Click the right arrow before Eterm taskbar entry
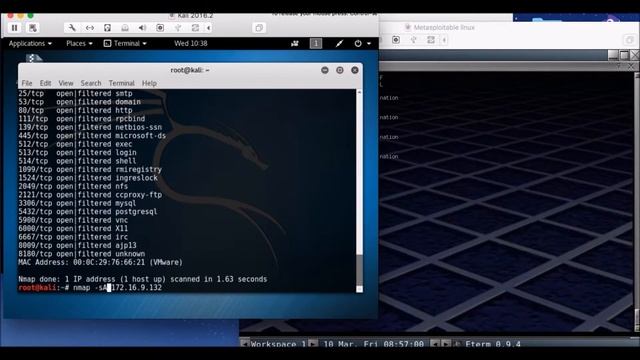Viewport: 640px width, 360px height. pyautogui.click(x=446, y=344)
